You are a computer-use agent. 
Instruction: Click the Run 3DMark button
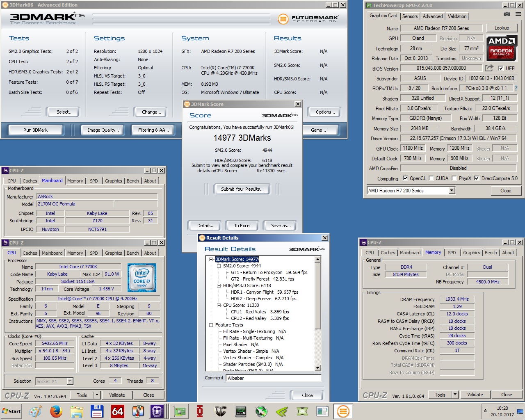tap(35, 130)
